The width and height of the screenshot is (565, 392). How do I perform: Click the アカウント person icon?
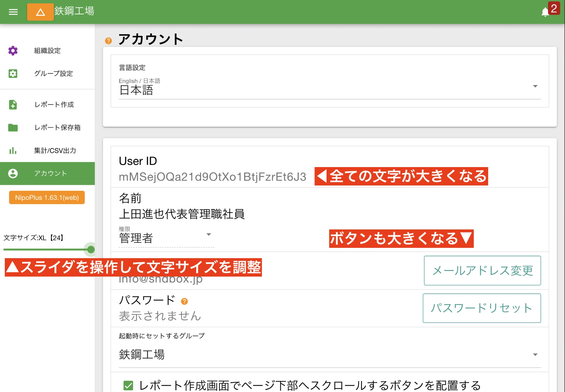(x=13, y=173)
